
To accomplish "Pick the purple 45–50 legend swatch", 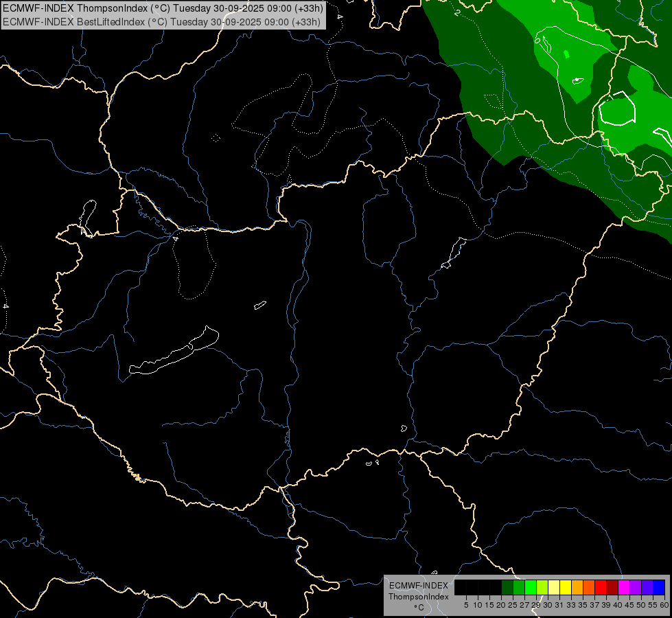I will 636,587.
